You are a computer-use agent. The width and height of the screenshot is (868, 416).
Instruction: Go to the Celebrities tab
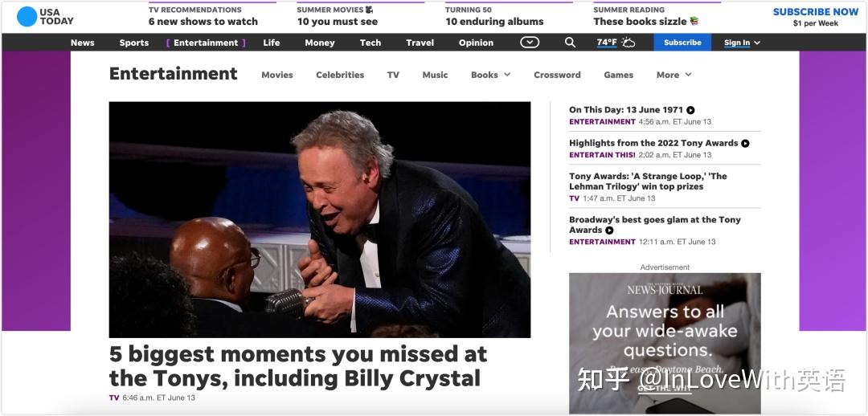tap(340, 75)
